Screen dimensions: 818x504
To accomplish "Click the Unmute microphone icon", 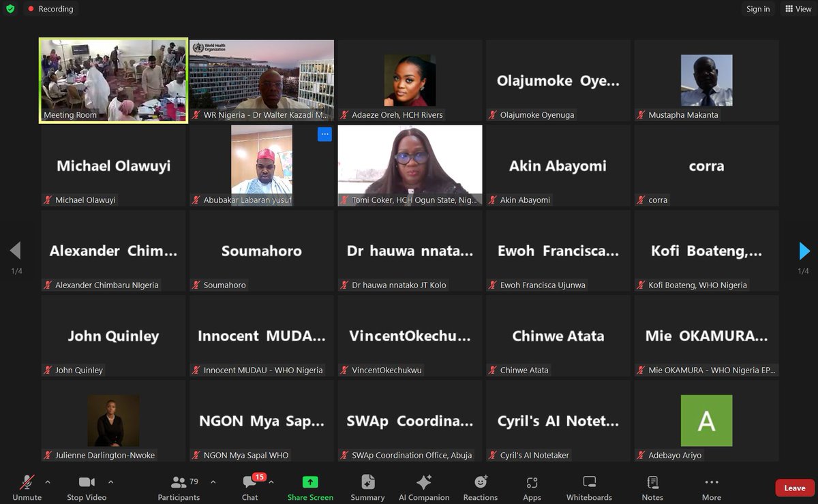I will coord(27,482).
